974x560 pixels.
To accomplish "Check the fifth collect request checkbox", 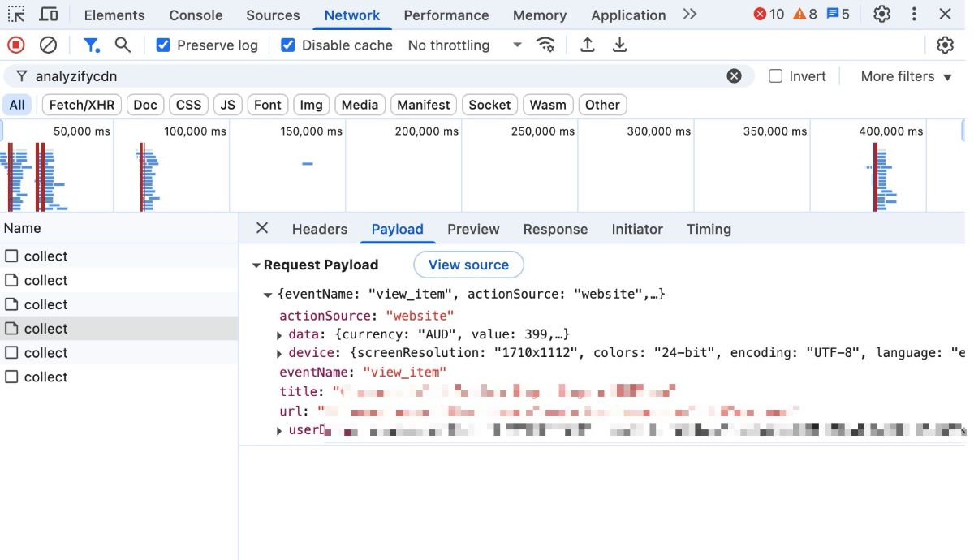I will pos(11,352).
